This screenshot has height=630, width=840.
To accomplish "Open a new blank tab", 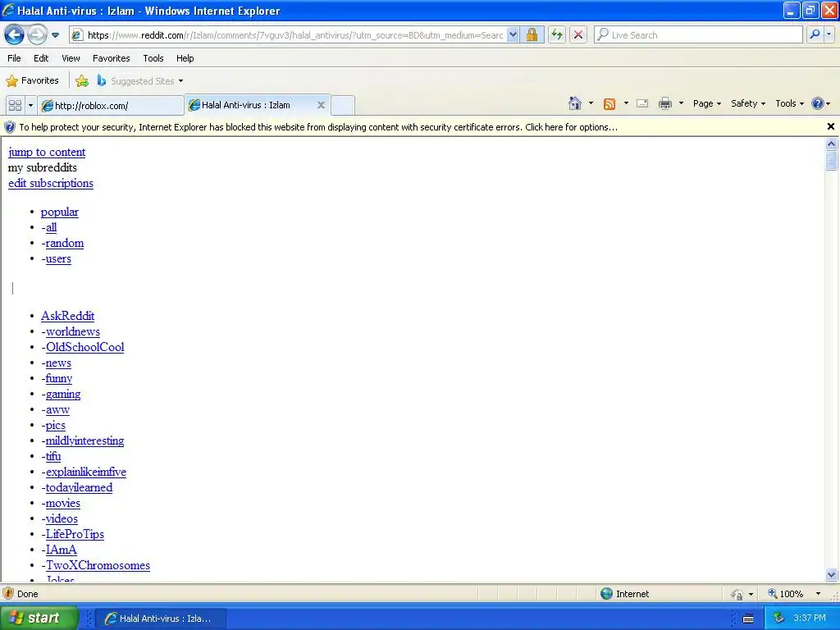I will tap(342, 105).
